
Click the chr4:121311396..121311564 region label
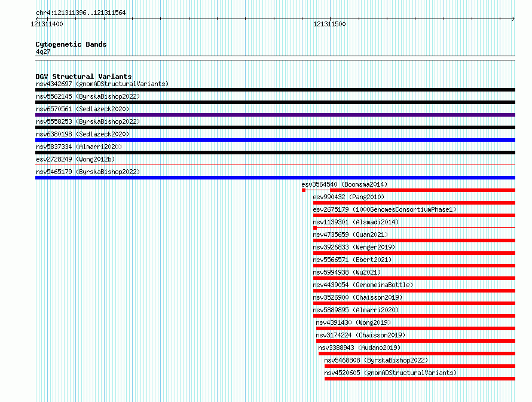point(81,13)
